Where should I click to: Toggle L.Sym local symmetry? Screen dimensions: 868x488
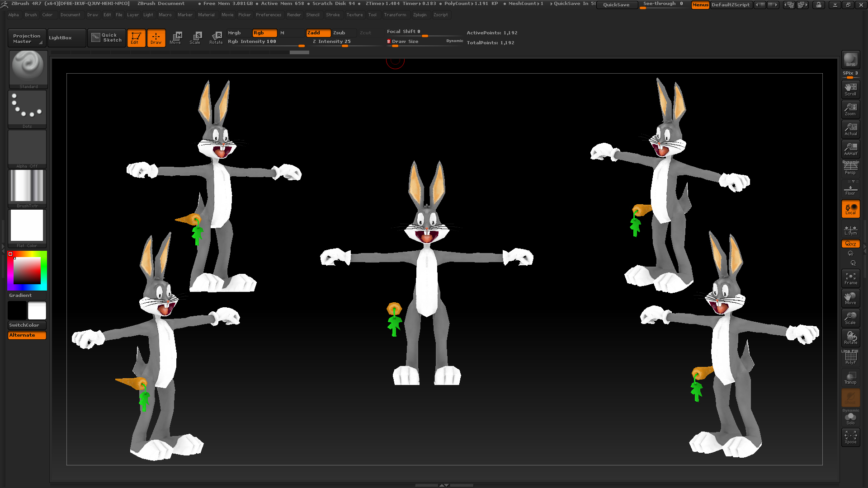coord(850,230)
